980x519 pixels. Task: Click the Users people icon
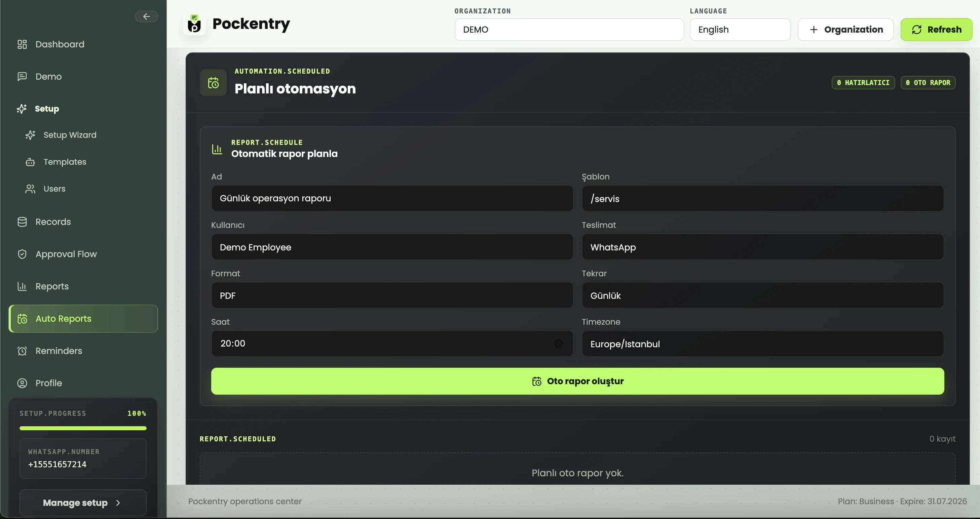pyautogui.click(x=30, y=189)
